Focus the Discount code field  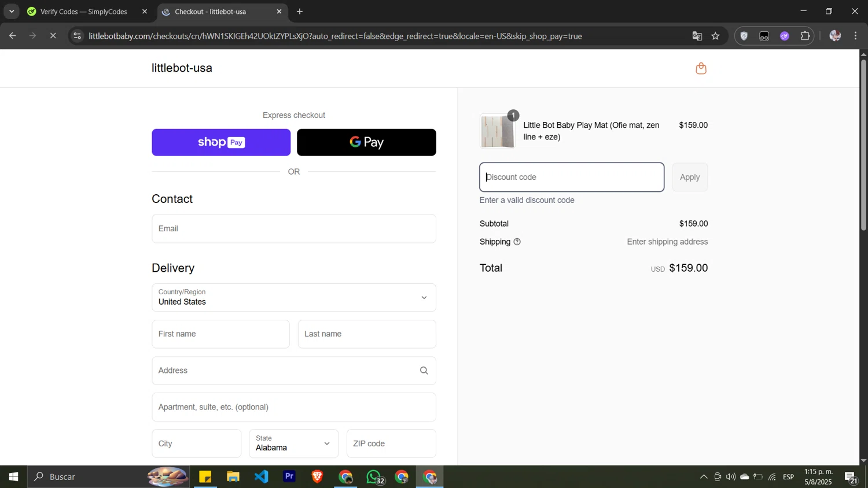(572, 177)
